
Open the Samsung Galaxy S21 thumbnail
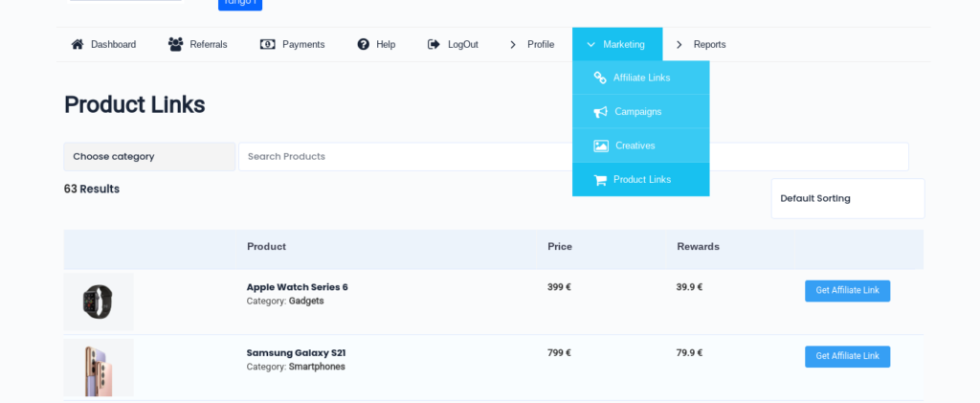point(99,368)
